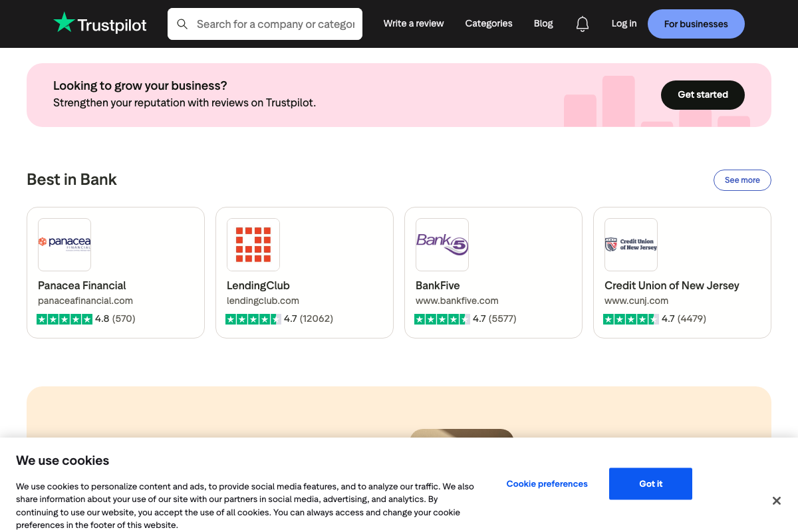Click LendingClub star rating
This screenshot has width=798, height=532.
point(253,319)
